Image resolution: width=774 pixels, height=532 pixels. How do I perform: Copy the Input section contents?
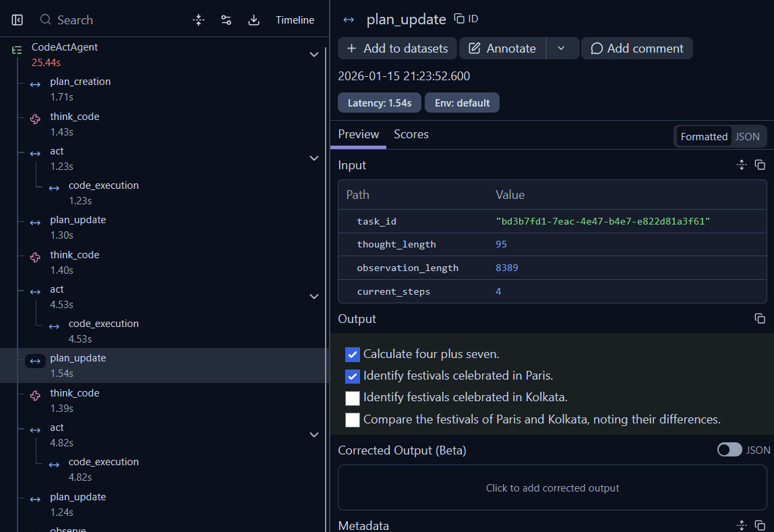pyautogui.click(x=760, y=165)
